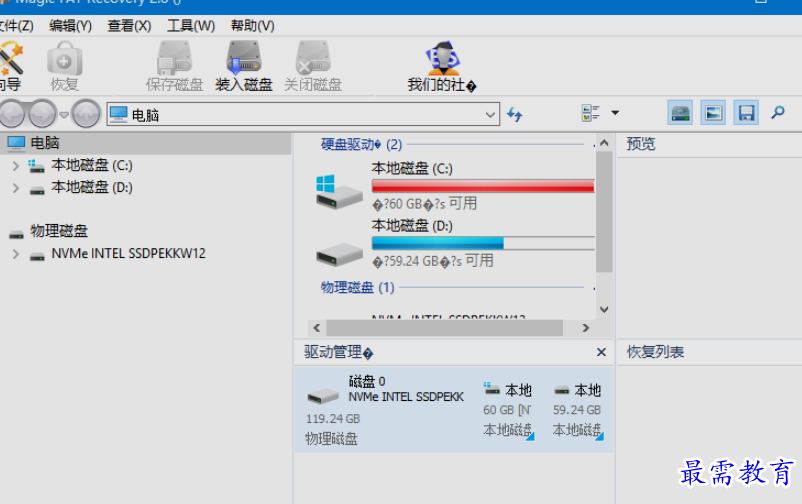Screen dimensions: 802x504
Task: Open the view mode dropdown arrow
Action: (x=615, y=113)
